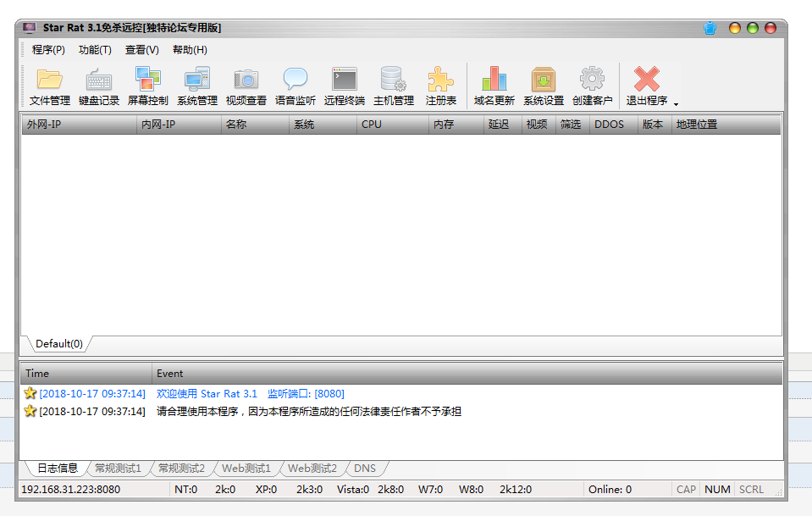Image resolution: width=812 pixels, height=516 pixels.
Task: Click the green maximize button in title bar
Action: click(x=753, y=28)
